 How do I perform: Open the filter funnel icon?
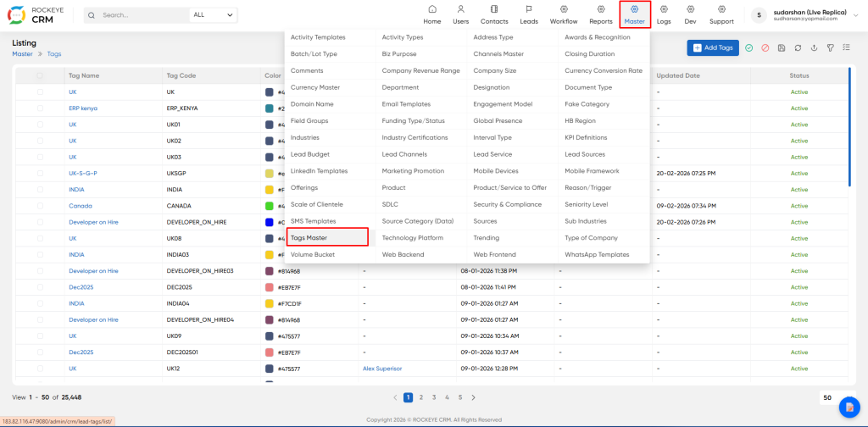click(x=831, y=48)
